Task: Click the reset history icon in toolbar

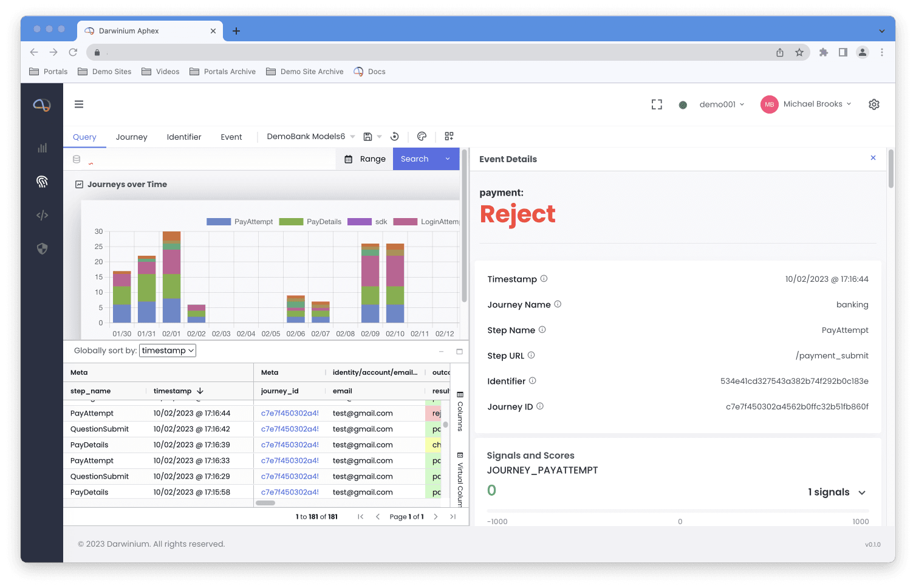Action: point(395,137)
